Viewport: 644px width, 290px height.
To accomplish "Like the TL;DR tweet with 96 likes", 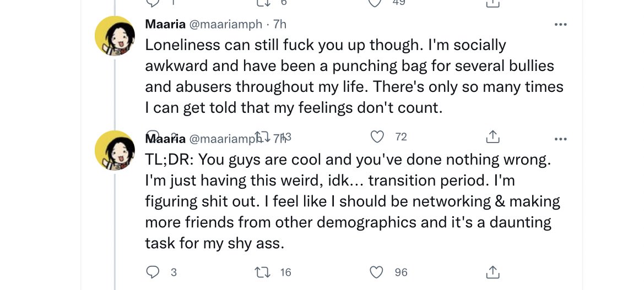I will click(x=377, y=272).
